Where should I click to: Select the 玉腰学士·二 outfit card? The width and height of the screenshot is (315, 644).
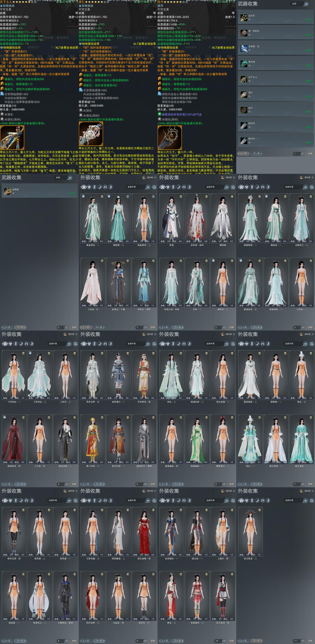[x=301, y=218]
